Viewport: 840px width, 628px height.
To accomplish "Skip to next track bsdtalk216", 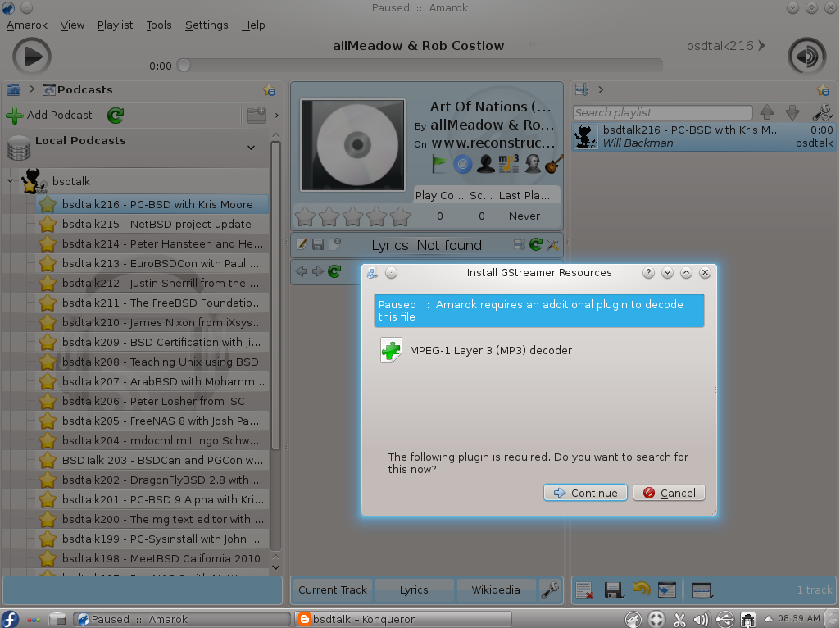I will tap(725, 46).
